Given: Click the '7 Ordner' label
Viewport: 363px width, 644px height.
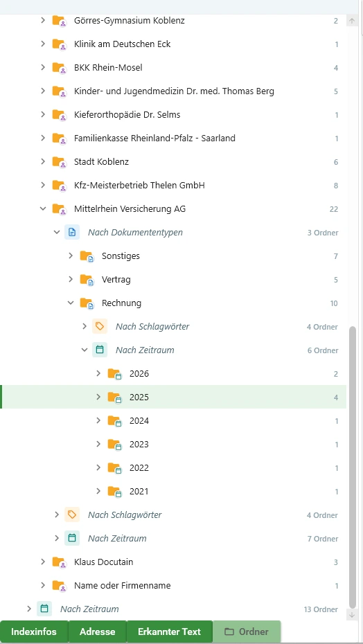Looking at the screenshot, I should click(x=323, y=539).
